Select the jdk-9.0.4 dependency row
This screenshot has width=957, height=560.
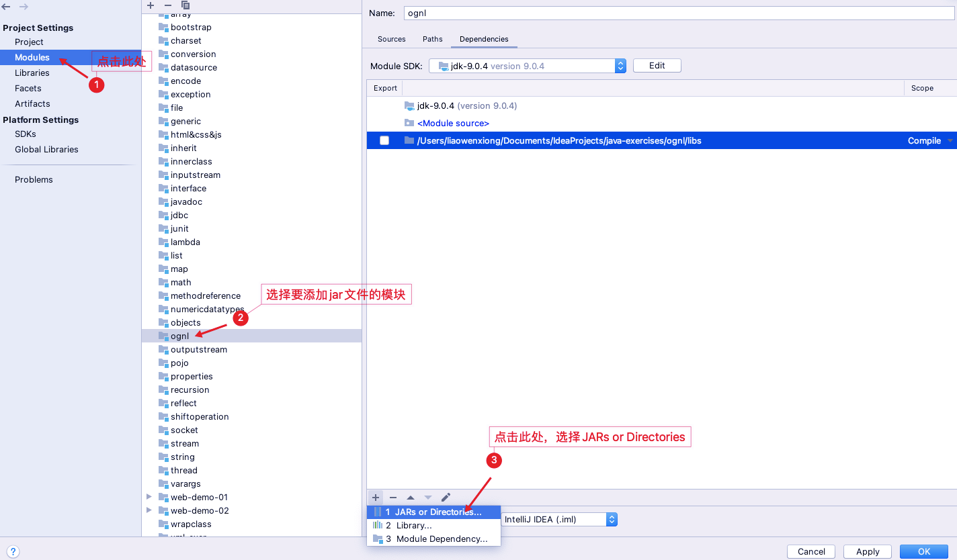(661, 105)
